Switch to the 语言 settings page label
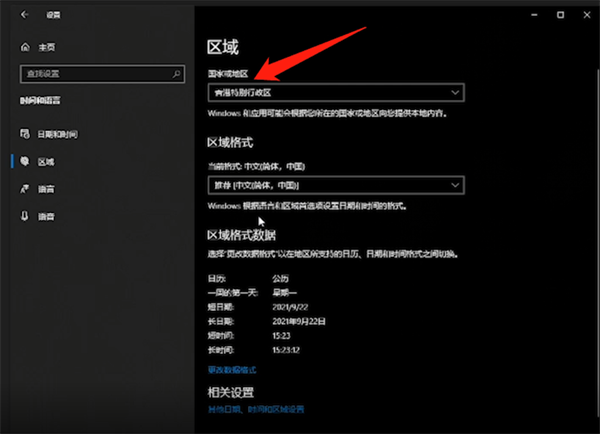 (46, 188)
